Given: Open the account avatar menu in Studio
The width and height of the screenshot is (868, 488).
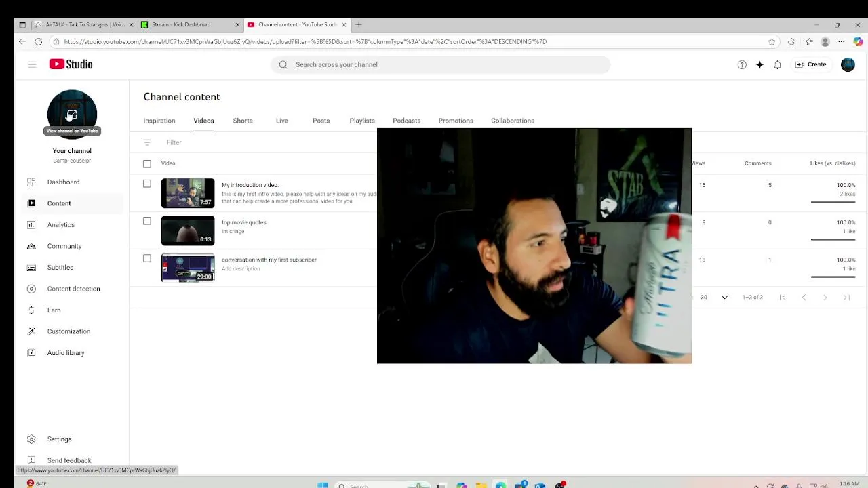Looking at the screenshot, I should pyautogui.click(x=848, y=64).
